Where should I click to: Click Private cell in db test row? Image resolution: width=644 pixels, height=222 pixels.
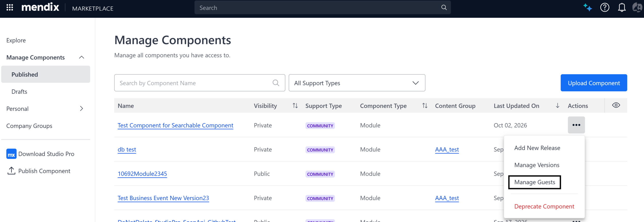[263, 150]
